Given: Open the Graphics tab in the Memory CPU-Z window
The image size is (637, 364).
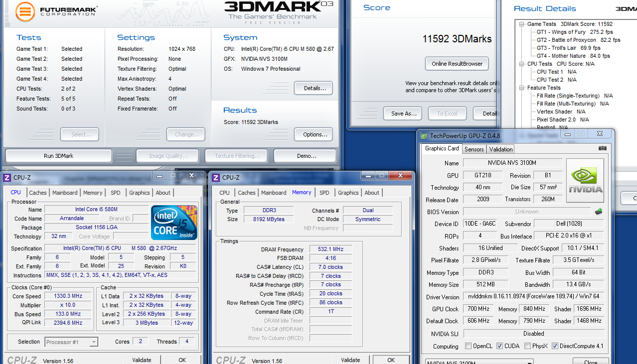Looking at the screenshot, I should click(348, 193).
